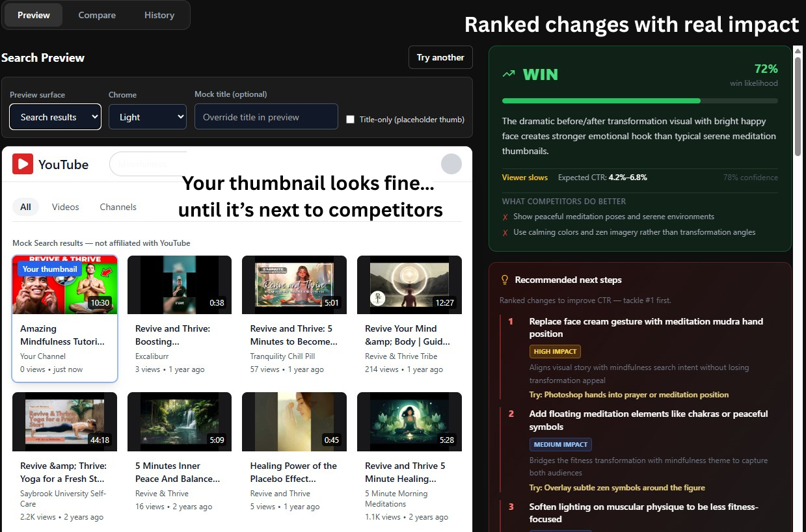Open the Chrome Light theme dropdown
Viewport: 806px width, 532px height.
(148, 116)
